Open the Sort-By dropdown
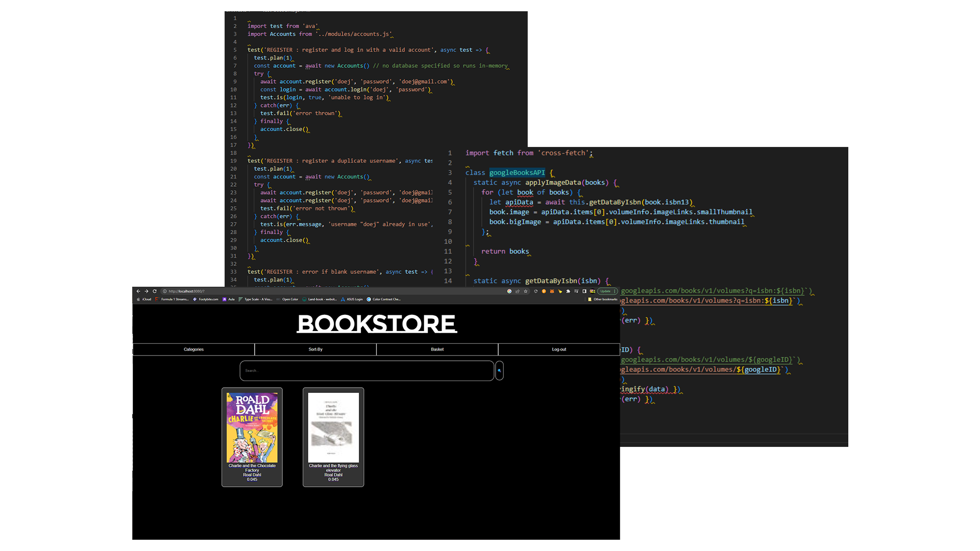 click(x=315, y=349)
